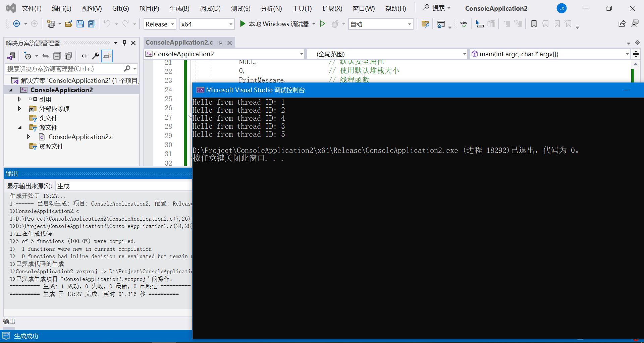Toggle Show All Files in Solution Explorer
The height and width of the screenshot is (343, 644).
(x=68, y=56)
